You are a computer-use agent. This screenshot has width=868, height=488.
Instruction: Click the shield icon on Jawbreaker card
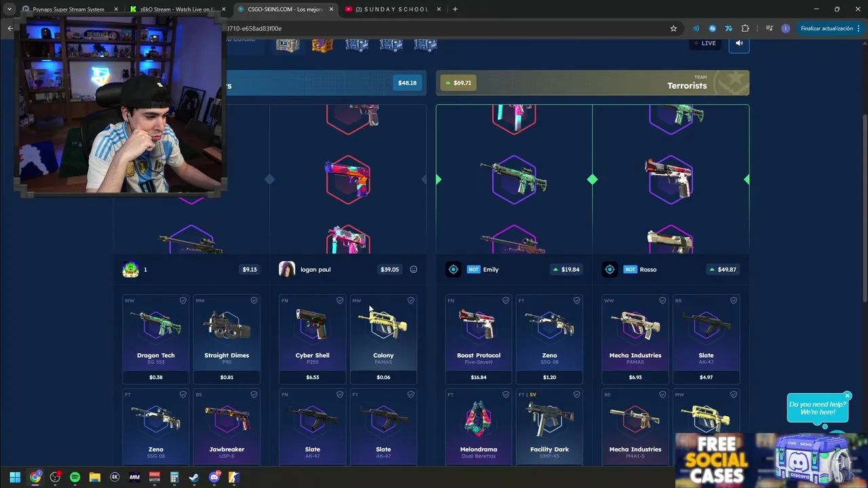pos(254,394)
